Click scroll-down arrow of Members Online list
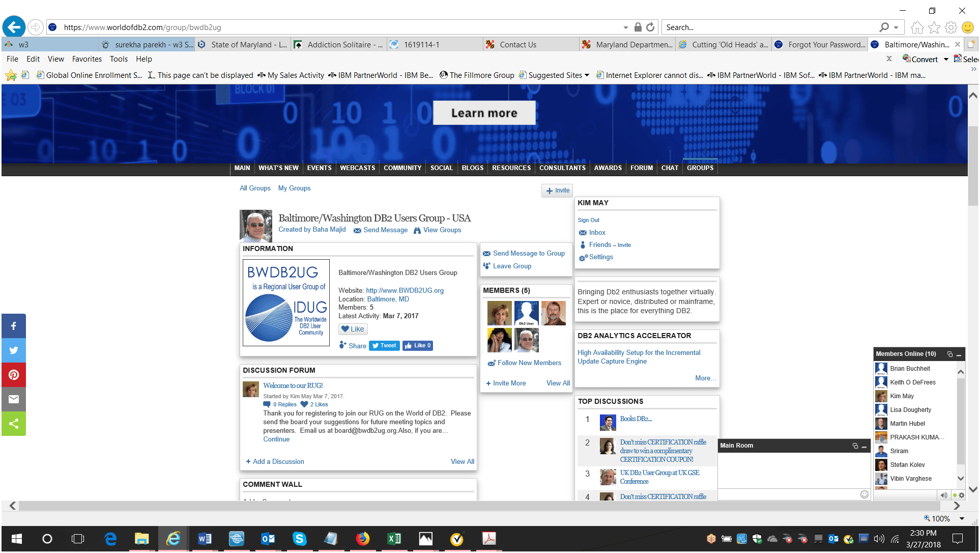This screenshot has height=553, width=980. pos(961,479)
